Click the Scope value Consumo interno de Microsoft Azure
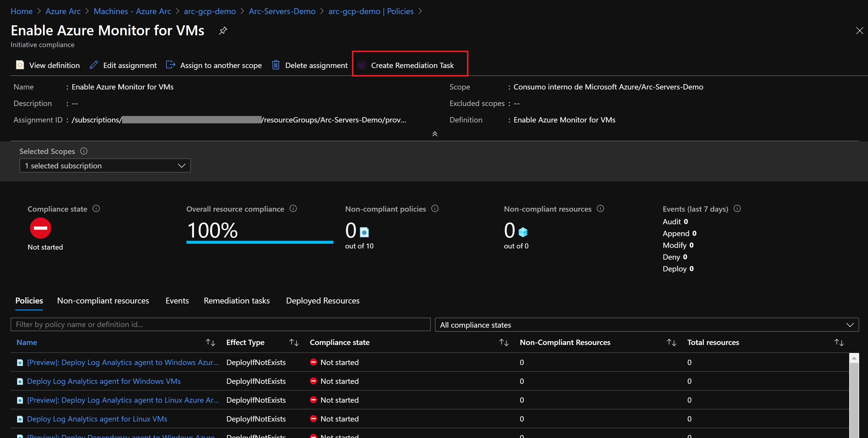868x438 pixels. click(608, 87)
